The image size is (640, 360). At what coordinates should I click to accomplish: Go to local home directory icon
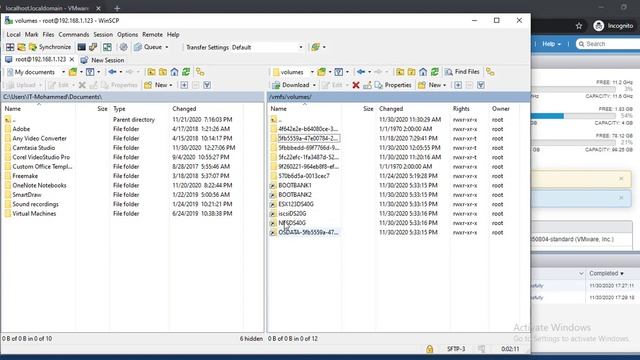(174, 72)
